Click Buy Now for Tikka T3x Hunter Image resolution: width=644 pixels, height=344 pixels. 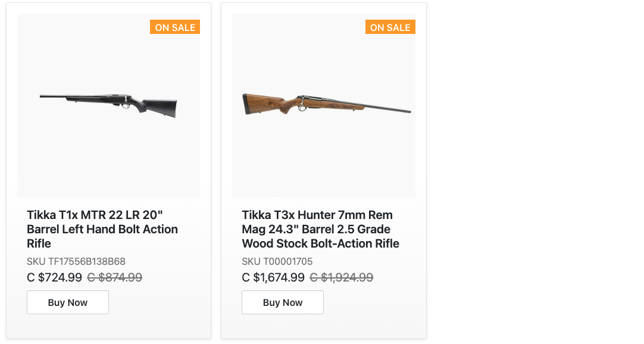[283, 302]
